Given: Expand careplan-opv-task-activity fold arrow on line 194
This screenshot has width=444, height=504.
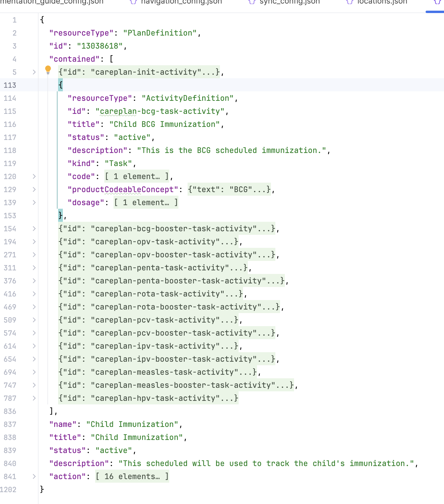Looking at the screenshot, I should [x=34, y=242].
